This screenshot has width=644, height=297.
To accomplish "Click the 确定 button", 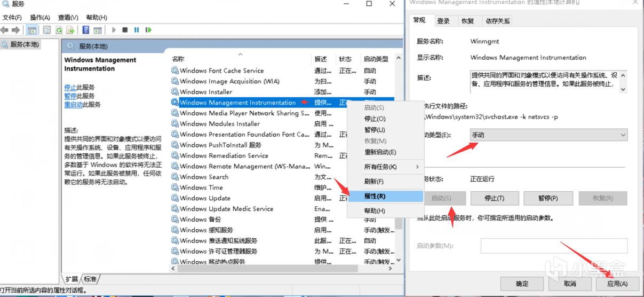I will click(x=522, y=284).
